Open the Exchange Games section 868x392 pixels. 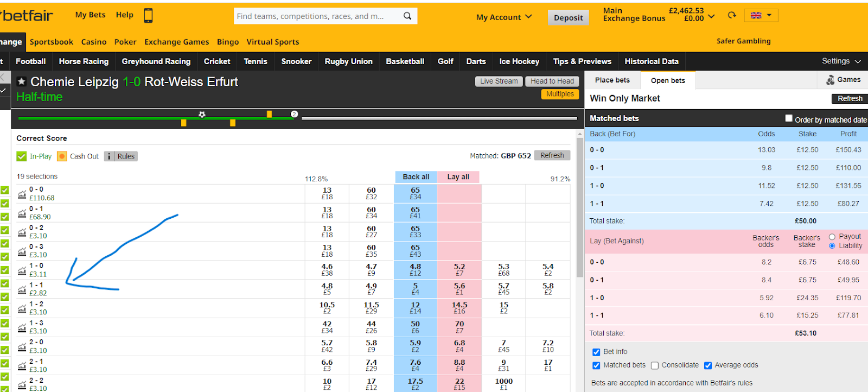coord(177,42)
